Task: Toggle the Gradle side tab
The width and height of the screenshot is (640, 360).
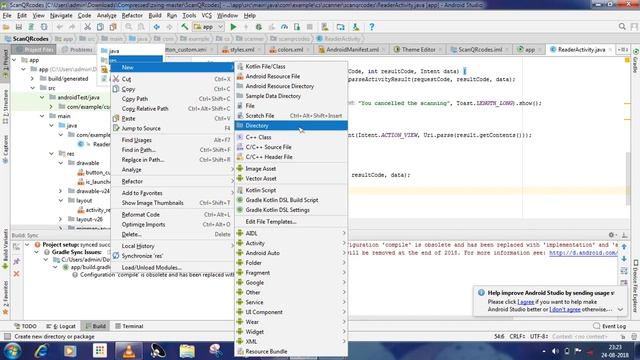Action: pos(636,61)
